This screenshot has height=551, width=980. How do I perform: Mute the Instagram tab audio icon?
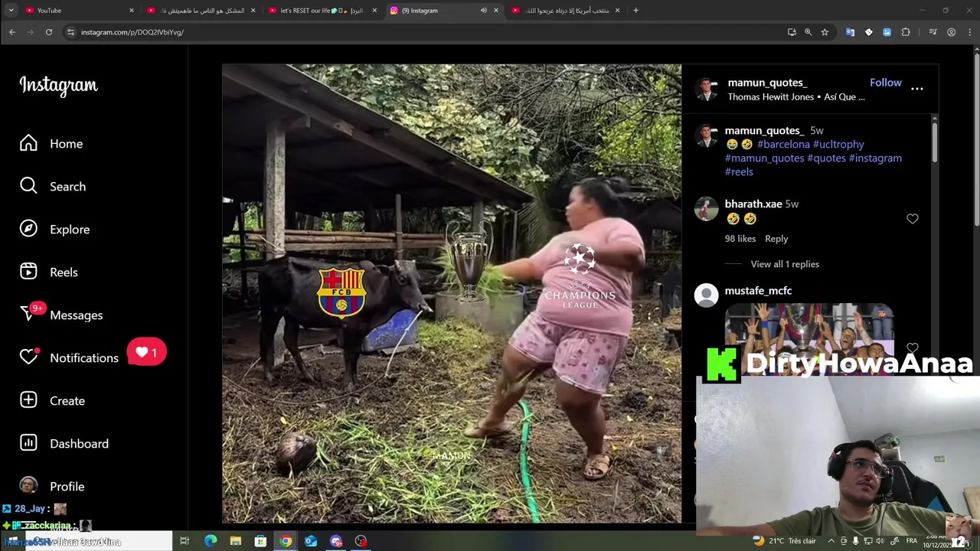point(483,11)
